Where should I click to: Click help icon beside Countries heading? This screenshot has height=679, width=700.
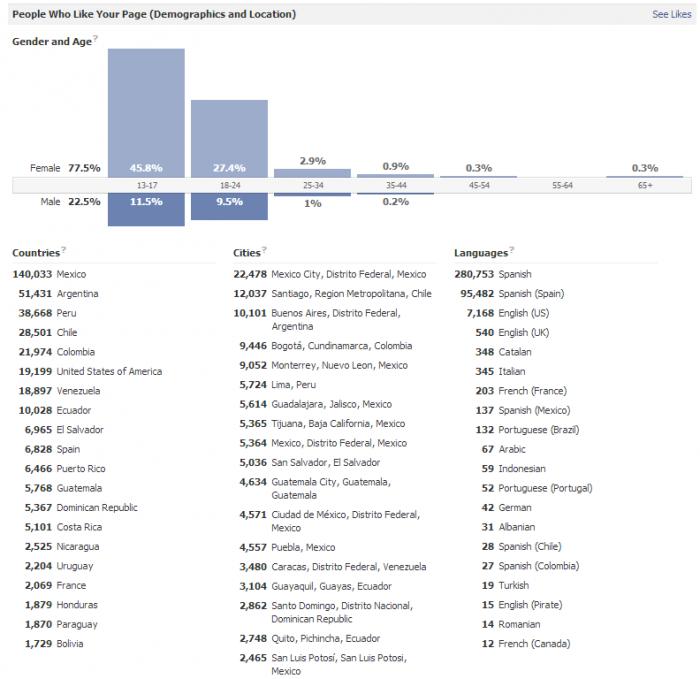click(x=63, y=249)
